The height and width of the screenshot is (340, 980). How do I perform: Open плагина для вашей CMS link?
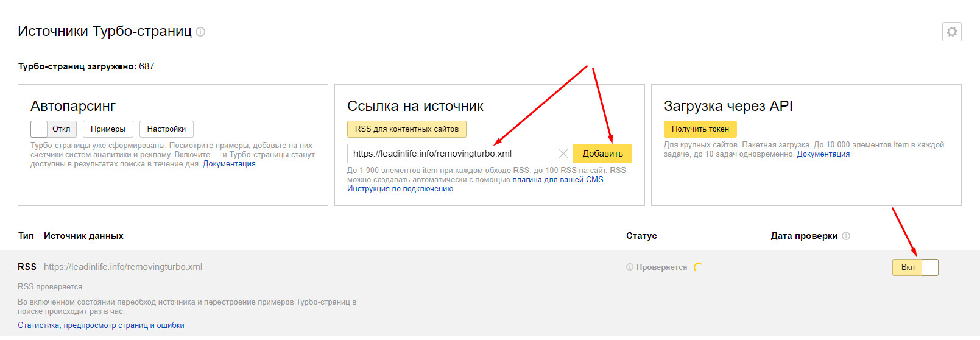(x=557, y=180)
